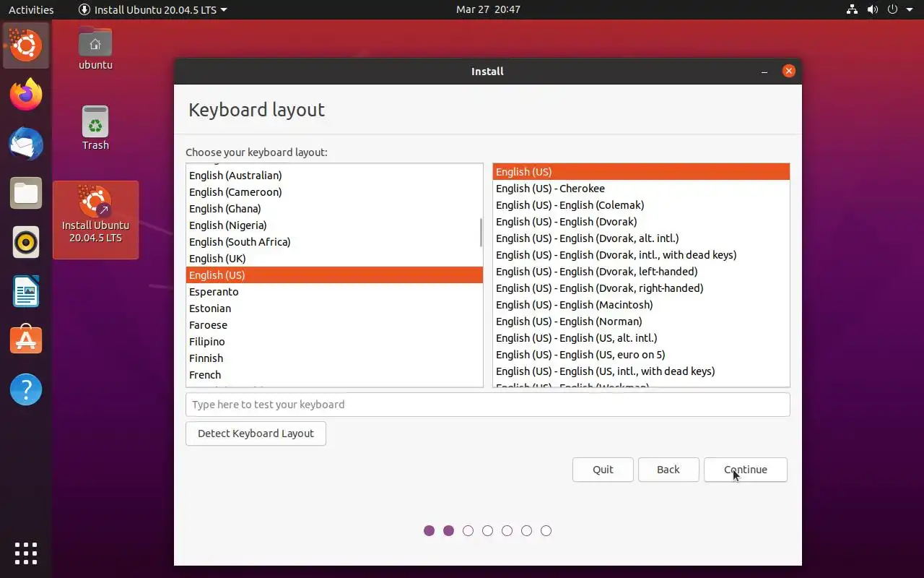Select Install Ubuntu 20.04.5 LTS desktop icon

(x=95, y=220)
